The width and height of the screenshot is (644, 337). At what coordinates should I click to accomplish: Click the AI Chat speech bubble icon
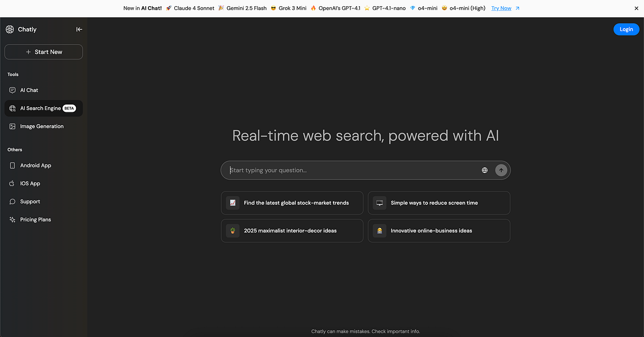[x=12, y=90]
